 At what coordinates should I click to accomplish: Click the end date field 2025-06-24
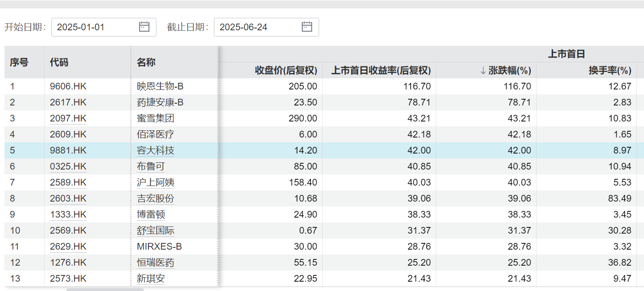258,27
